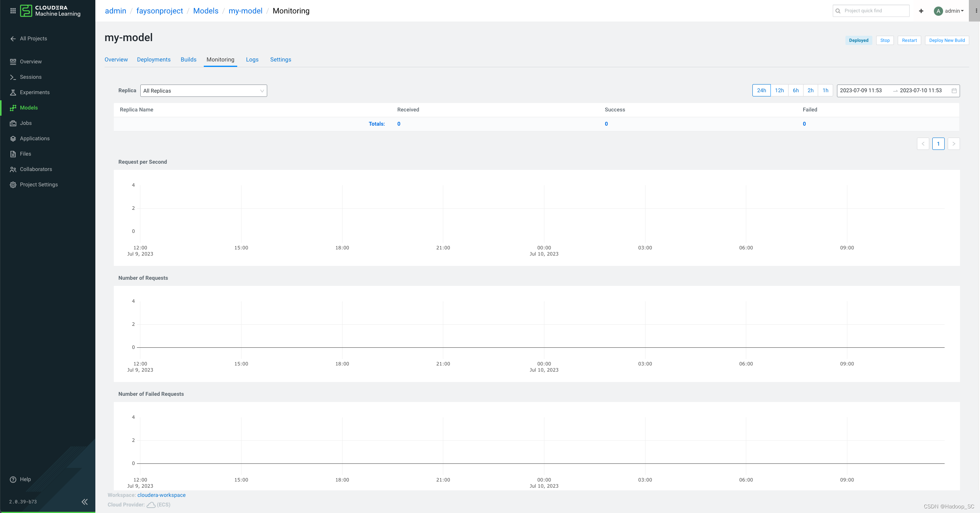Screen dimensions: 980x513
Task: Select the 6h time range option
Action: (796, 91)
